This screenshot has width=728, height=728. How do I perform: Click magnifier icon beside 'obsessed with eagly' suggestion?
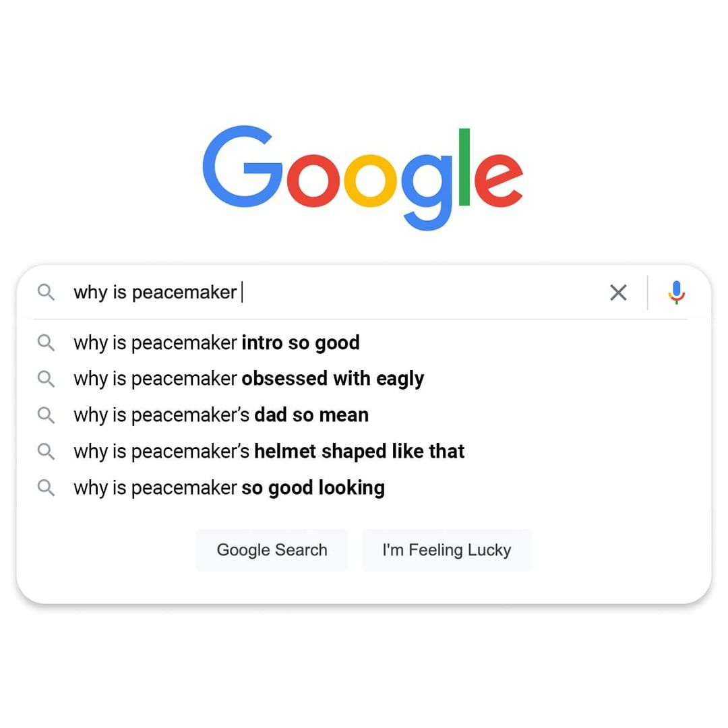tap(46, 379)
